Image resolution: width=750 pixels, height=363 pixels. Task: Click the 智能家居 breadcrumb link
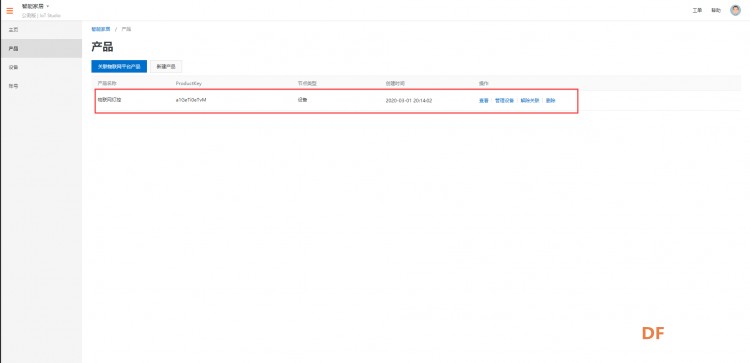100,29
